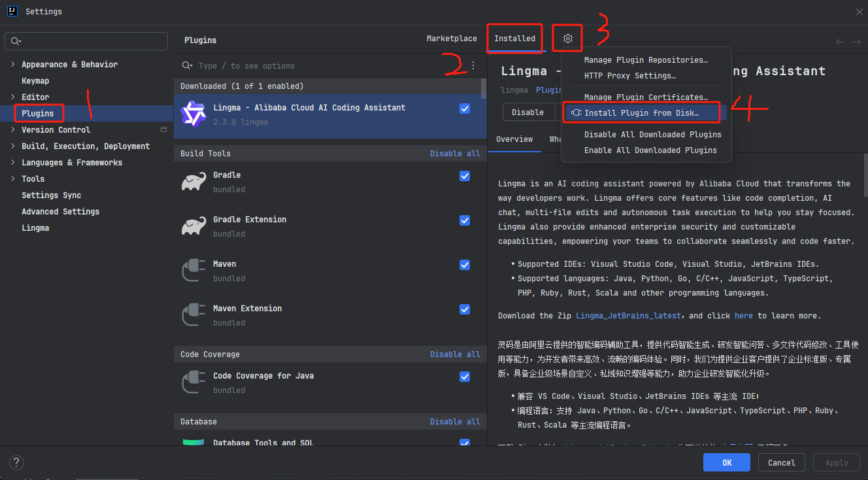The image size is (868, 480).
Task: Toggle the Lingma plugin checkbox
Action: coord(465,109)
